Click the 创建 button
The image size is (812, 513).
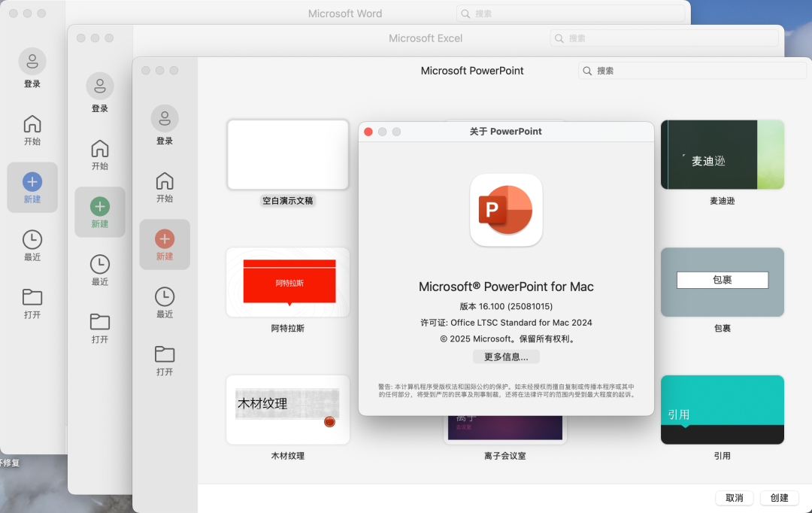pos(779,498)
